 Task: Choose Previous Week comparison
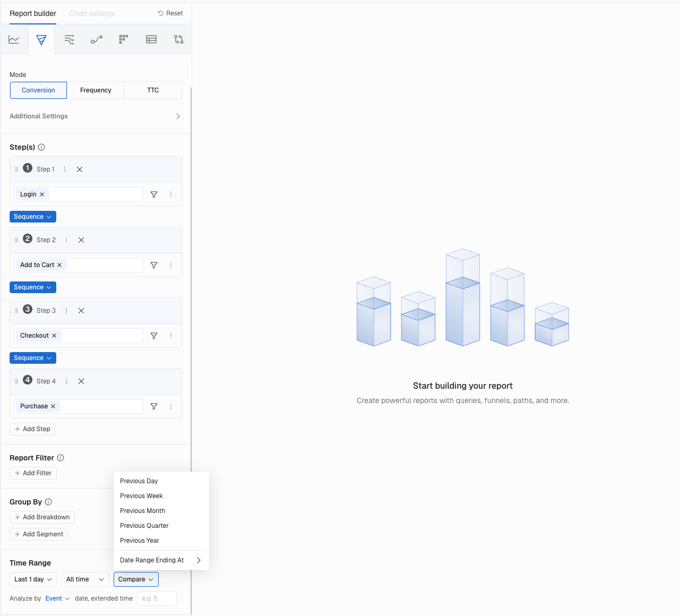click(161, 496)
